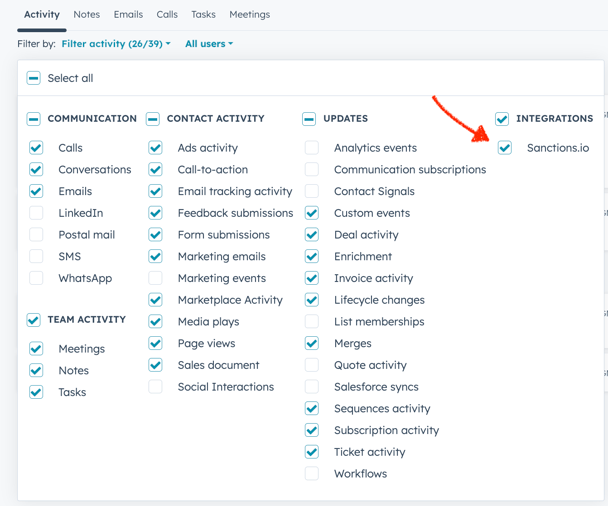The height and width of the screenshot is (506, 608).
Task: Open the Emails tab
Action: [128, 15]
